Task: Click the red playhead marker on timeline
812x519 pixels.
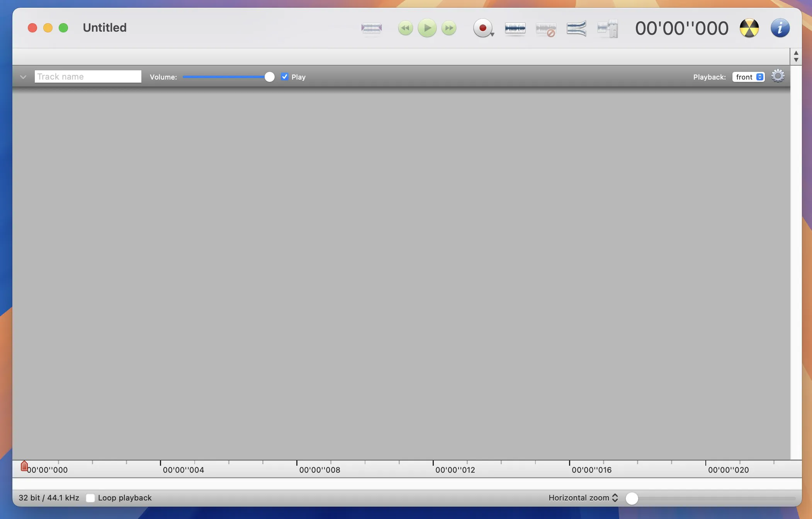Action: [24, 466]
